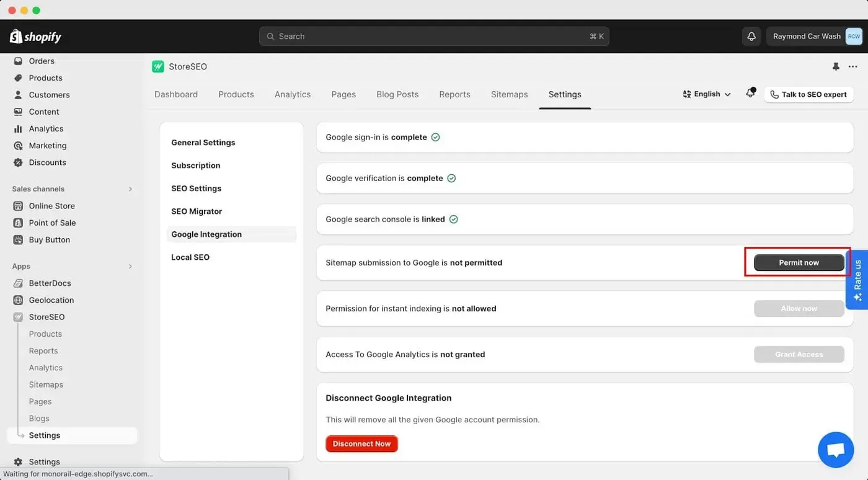The width and height of the screenshot is (868, 480).
Task: Switch to the Reports tab
Action: coord(454,94)
